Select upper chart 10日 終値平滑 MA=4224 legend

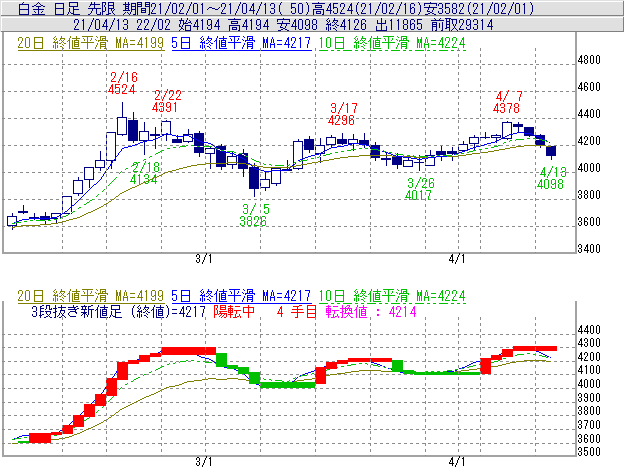click(x=392, y=43)
